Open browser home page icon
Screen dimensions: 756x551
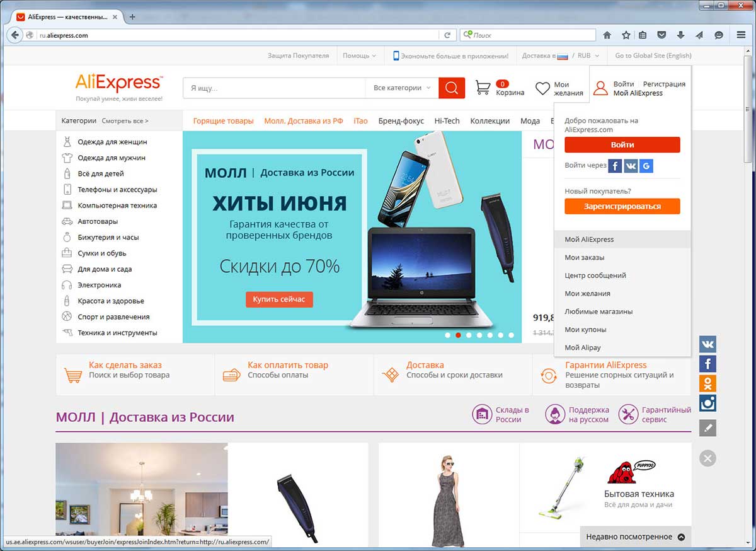coord(607,35)
